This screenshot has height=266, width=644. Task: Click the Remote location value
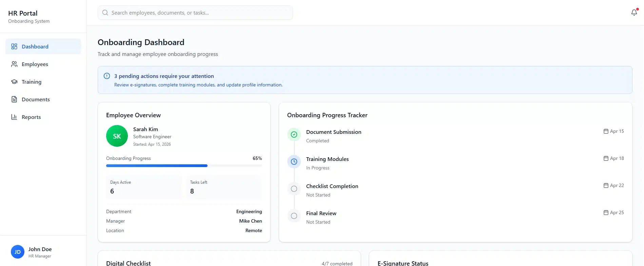[254, 230]
